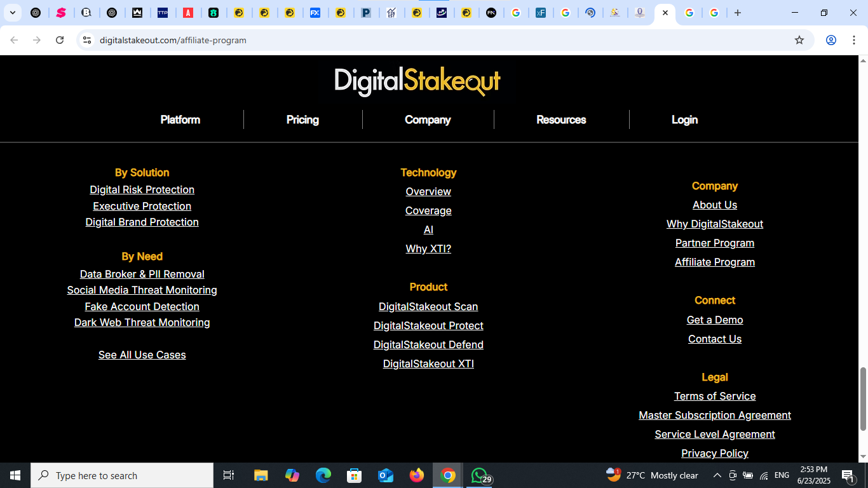Bookmark this page with the star icon
Screen dimensions: 868x488
click(x=799, y=40)
